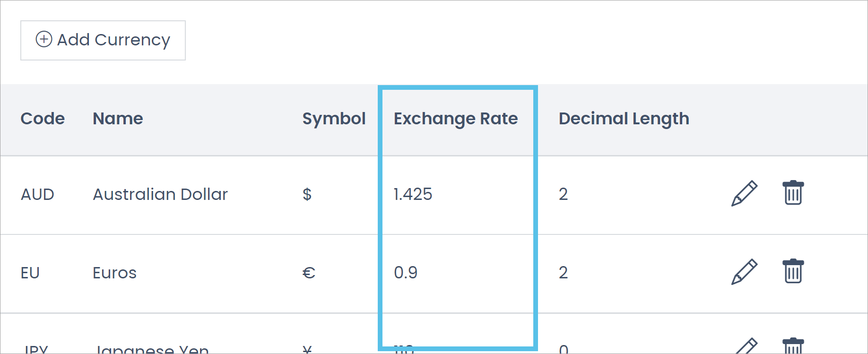Delete the Australian Dollar currency
This screenshot has height=354, width=868.
point(792,192)
